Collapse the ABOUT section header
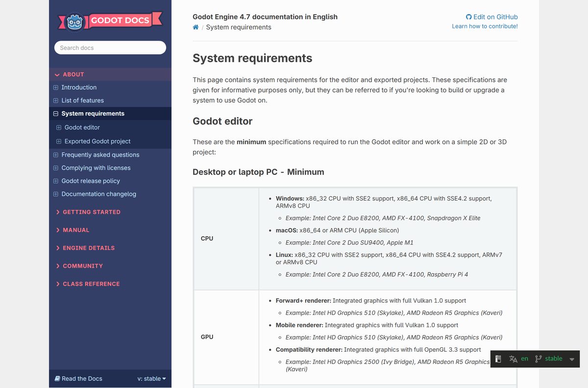 click(110, 74)
